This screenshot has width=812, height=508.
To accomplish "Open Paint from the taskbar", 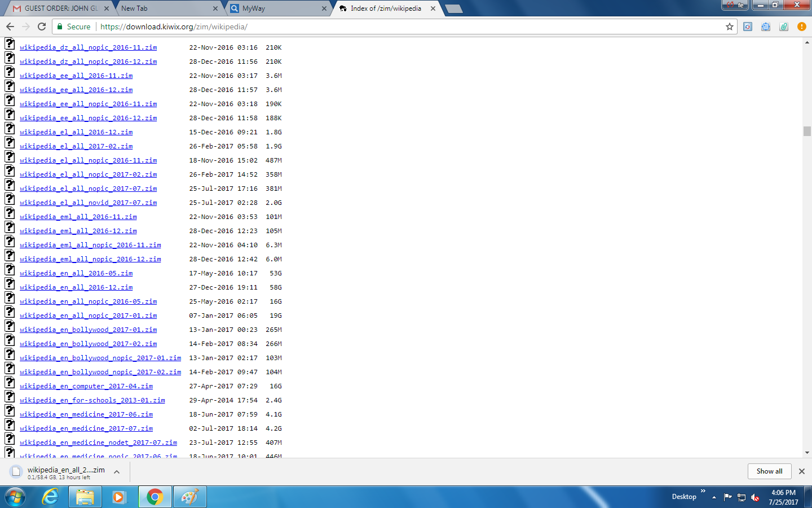I will (x=189, y=497).
